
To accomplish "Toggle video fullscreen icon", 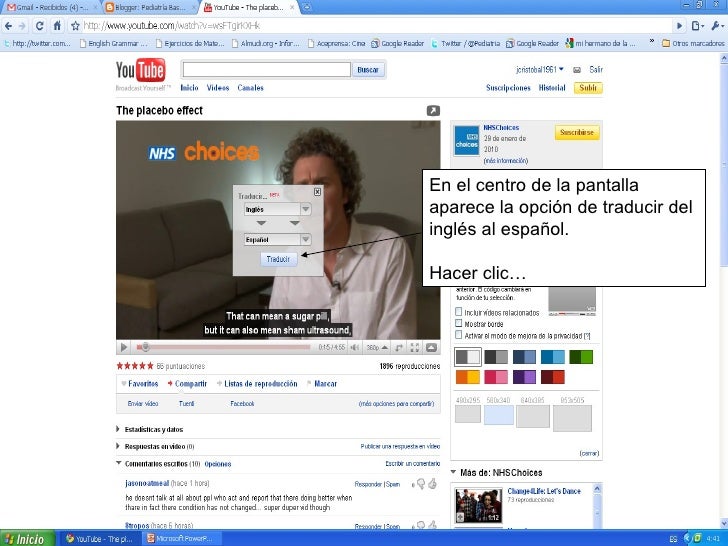I will click(x=414, y=347).
